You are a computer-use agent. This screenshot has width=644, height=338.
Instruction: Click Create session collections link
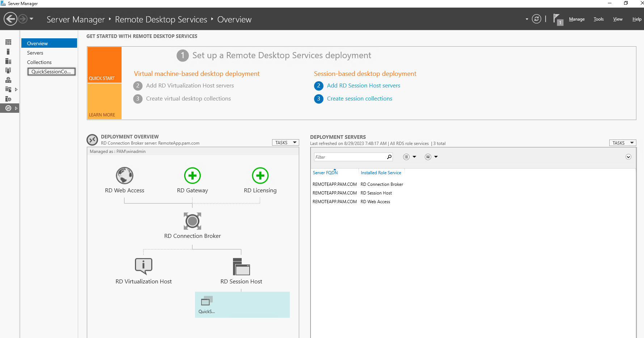click(x=359, y=99)
